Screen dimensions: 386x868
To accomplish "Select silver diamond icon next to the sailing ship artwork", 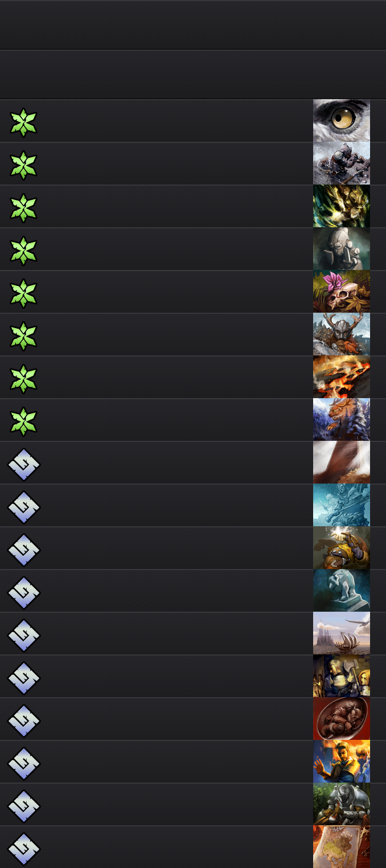I will coord(24,635).
